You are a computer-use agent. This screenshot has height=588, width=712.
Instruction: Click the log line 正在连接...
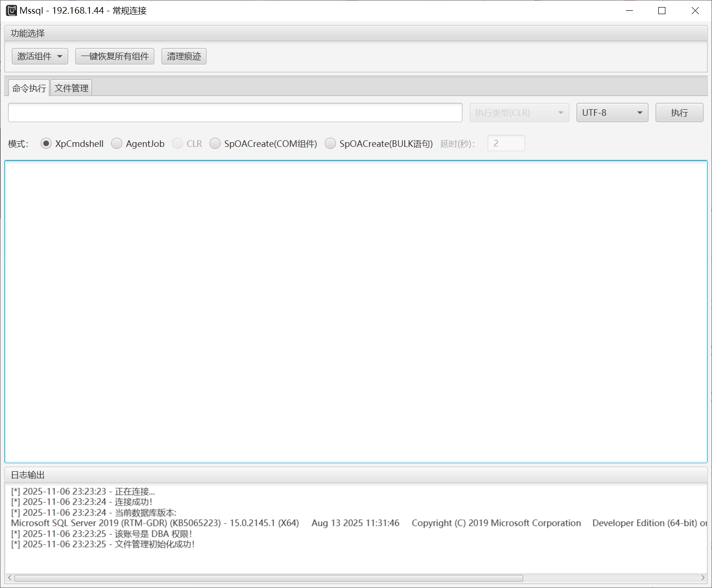point(83,491)
